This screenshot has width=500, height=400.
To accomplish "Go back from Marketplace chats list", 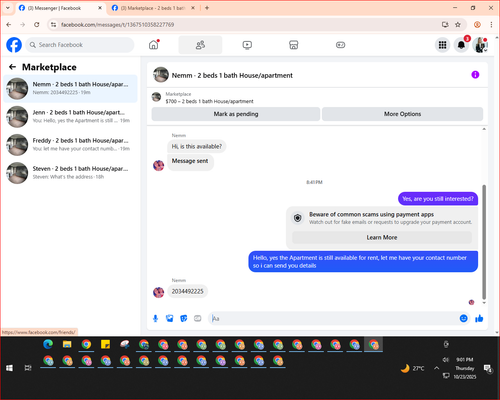I will [12, 67].
